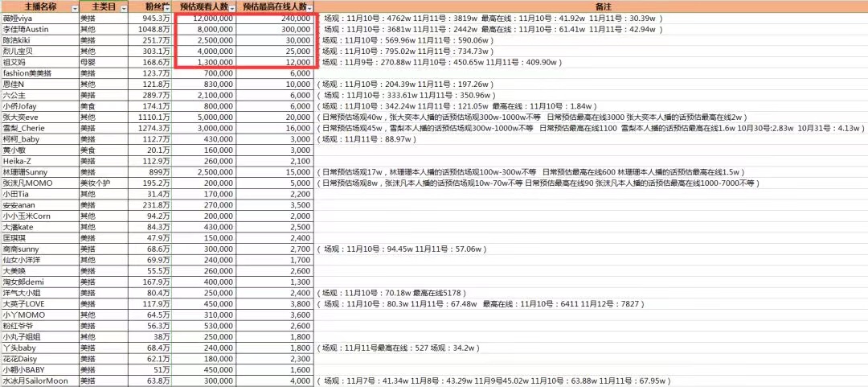Select the 水冰月SailorMoon remarks cell
Image resolution: width=868 pixels, height=387 pixels.
coord(591,381)
